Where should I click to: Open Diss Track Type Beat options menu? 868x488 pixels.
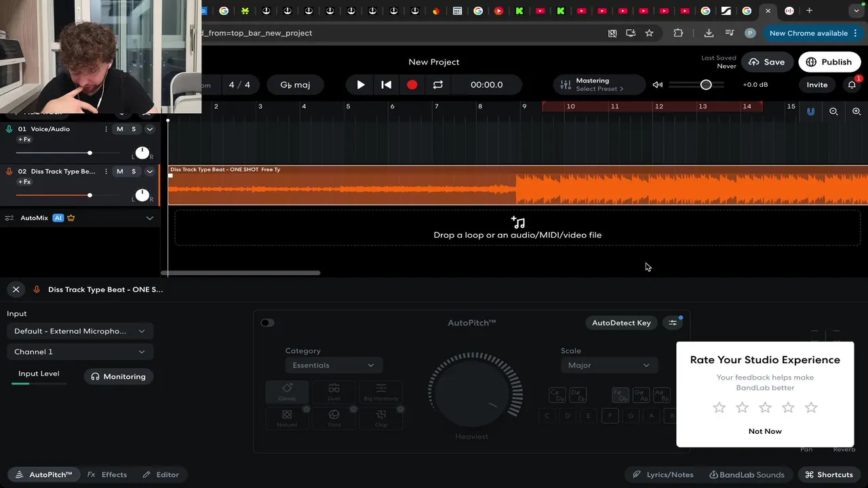pyautogui.click(x=106, y=171)
